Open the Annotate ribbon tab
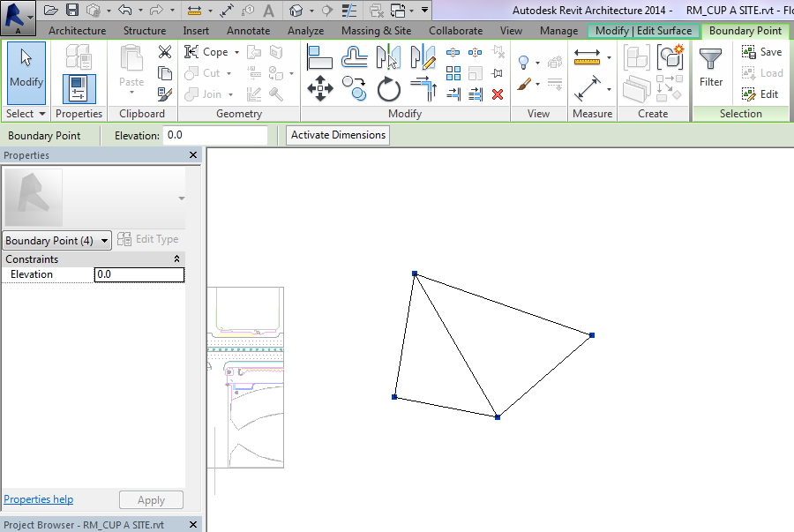This screenshot has height=532, width=794. point(248,31)
